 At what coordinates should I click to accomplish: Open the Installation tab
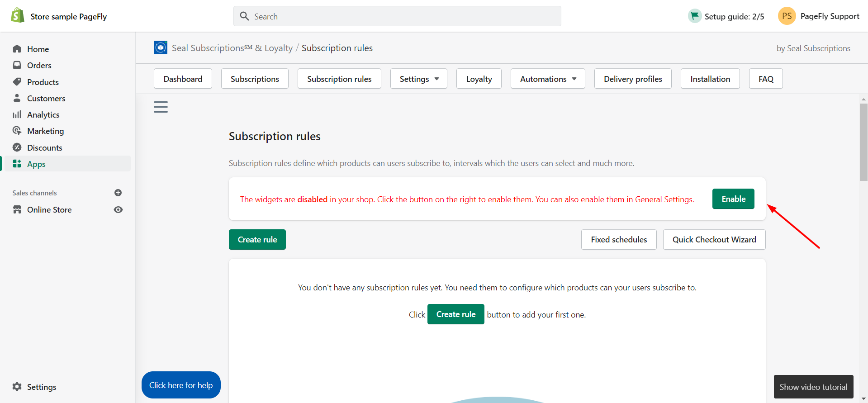710,79
